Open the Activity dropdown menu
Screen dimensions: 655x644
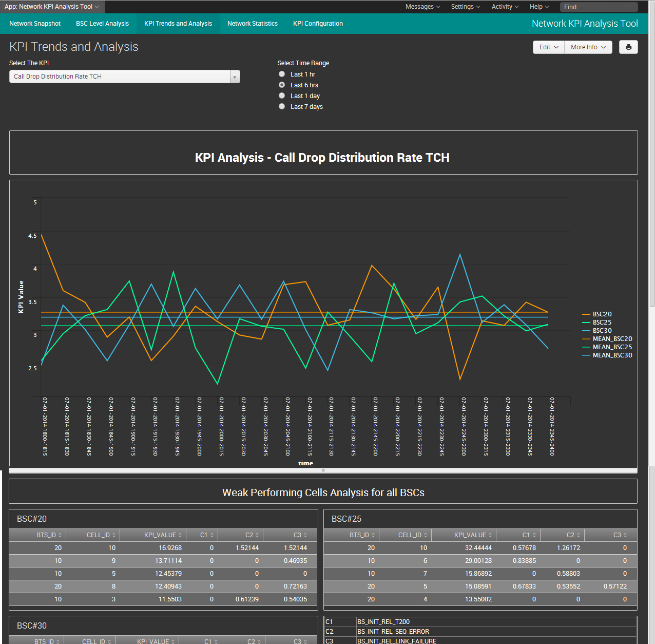click(505, 7)
